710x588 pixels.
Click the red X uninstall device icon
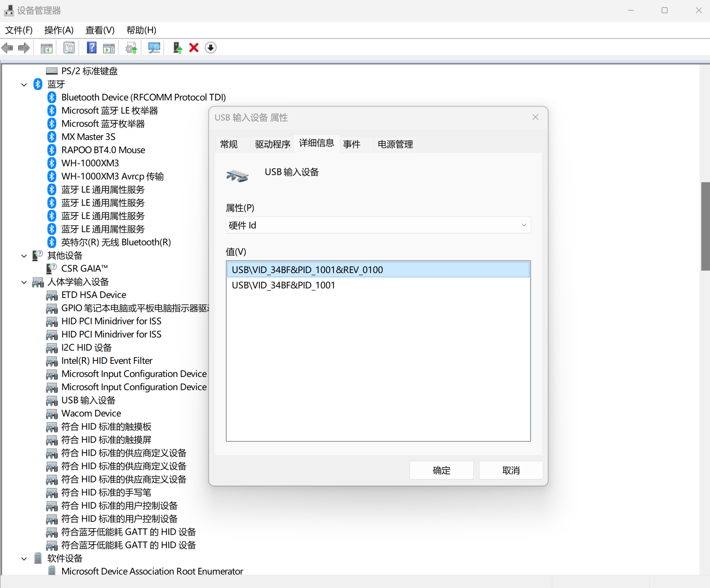(x=194, y=48)
